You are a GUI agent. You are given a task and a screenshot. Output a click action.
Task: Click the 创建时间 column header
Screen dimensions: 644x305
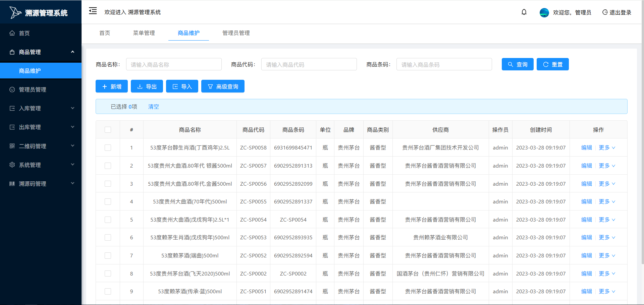coord(541,130)
